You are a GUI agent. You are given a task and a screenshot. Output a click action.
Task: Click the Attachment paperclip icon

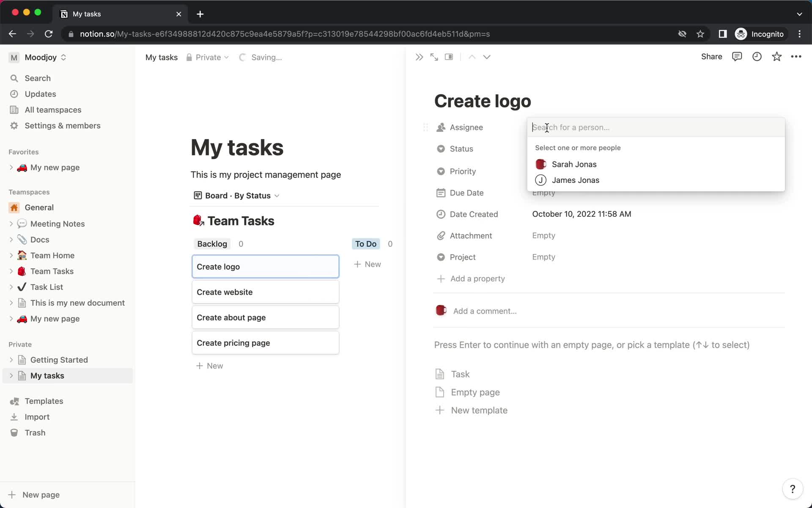click(440, 235)
